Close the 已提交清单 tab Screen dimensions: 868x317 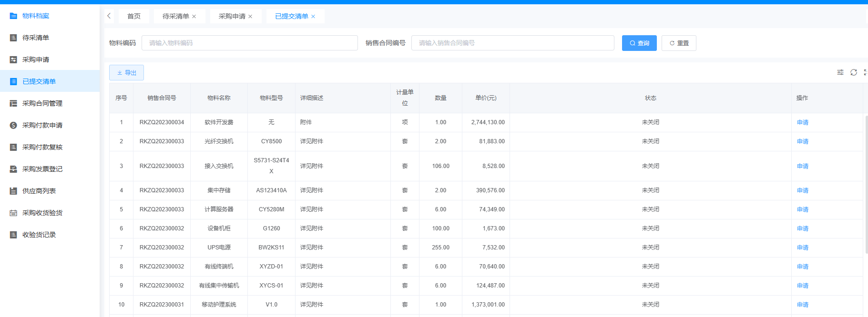(313, 17)
